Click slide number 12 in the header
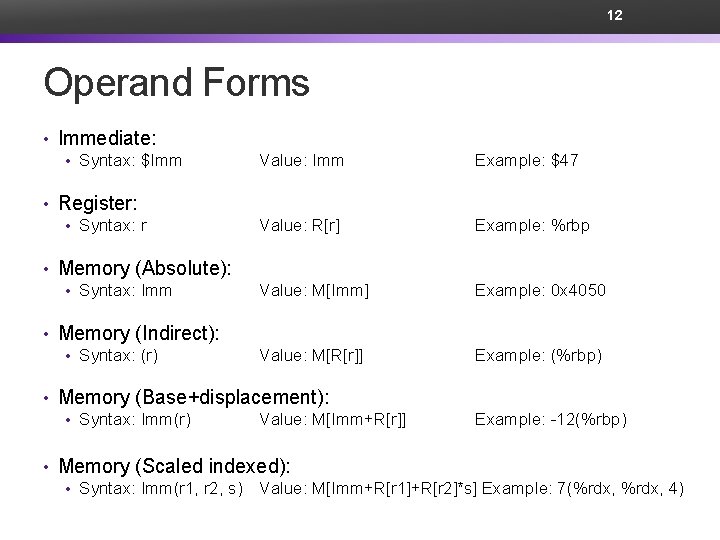This screenshot has width=720, height=540. click(x=614, y=15)
